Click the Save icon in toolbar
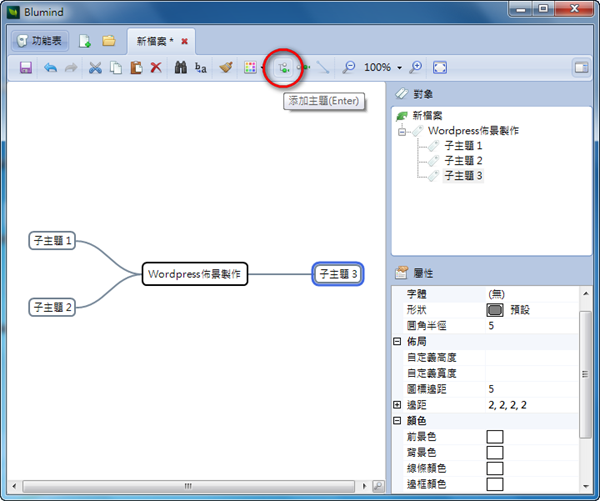The image size is (600, 501). point(26,67)
